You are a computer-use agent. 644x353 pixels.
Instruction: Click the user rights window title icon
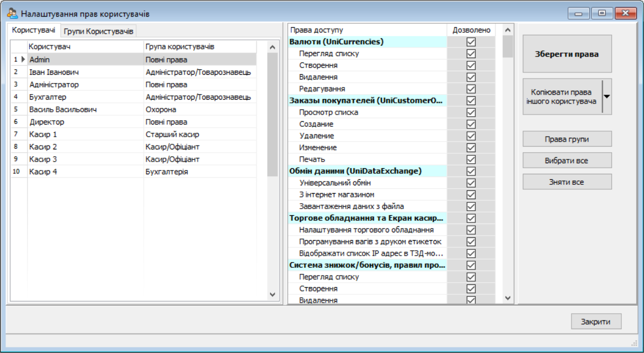tap(12, 13)
